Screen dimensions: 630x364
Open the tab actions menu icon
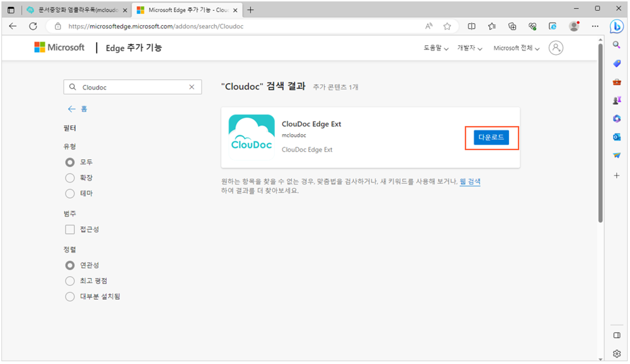pyautogui.click(x=11, y=10)
